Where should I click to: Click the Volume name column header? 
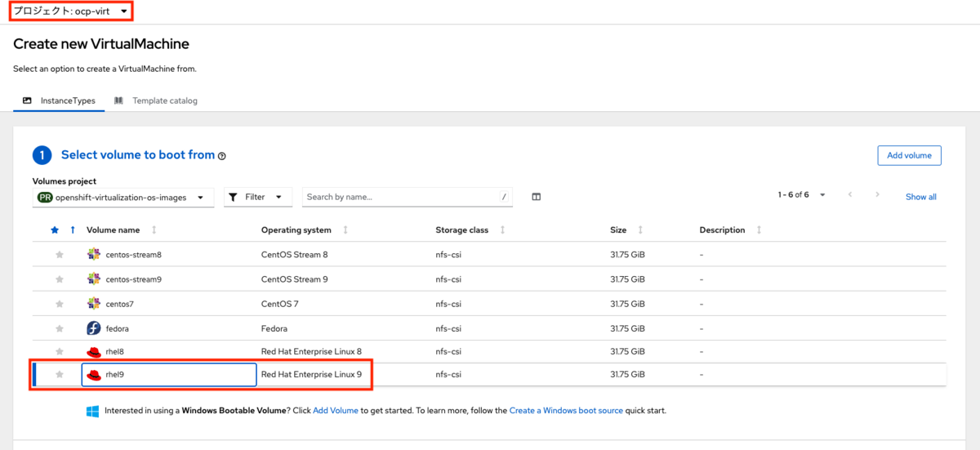point(113,230)
